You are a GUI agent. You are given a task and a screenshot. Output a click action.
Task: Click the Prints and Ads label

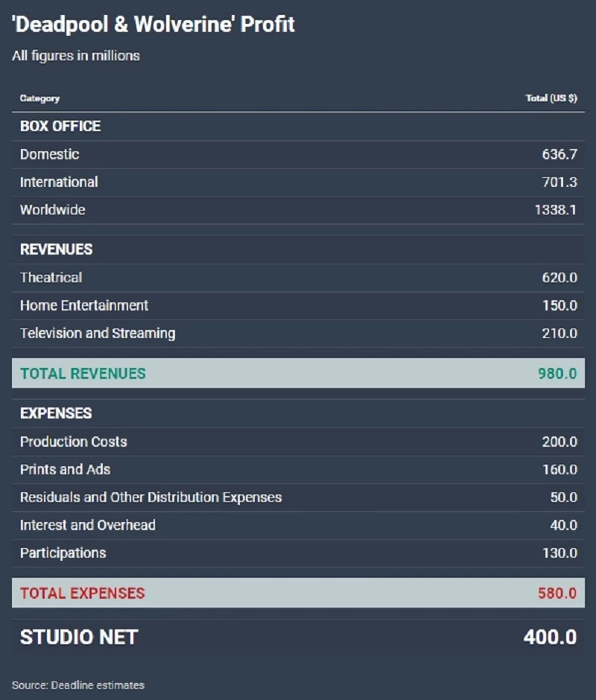coord(66,470)
